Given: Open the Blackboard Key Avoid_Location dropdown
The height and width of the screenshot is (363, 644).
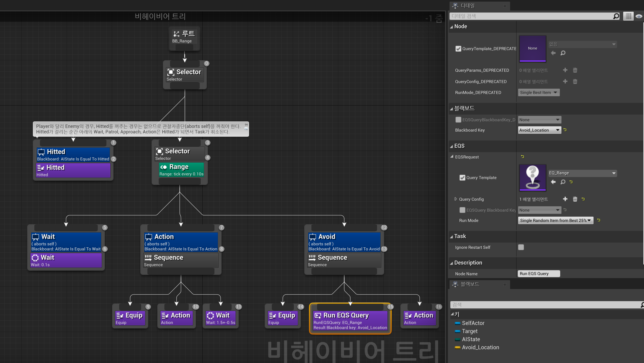Looking at the screenshot, I should pyautogui.click(x=540, y=130).
